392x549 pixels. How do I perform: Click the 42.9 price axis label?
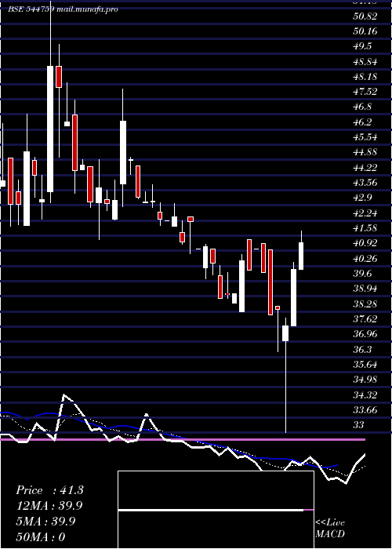pos(363,198)
